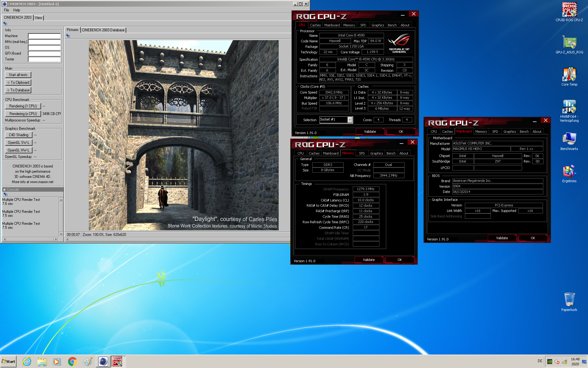Start the OpenGL SW-L test
The image size is (588, 368).
tap(19, 143)
